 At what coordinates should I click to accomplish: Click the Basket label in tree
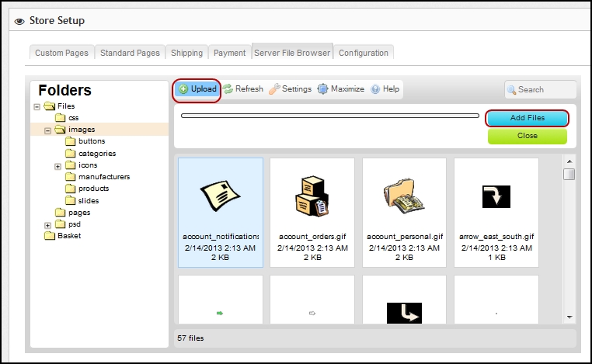pyautogui.click(x=69, y=236)
